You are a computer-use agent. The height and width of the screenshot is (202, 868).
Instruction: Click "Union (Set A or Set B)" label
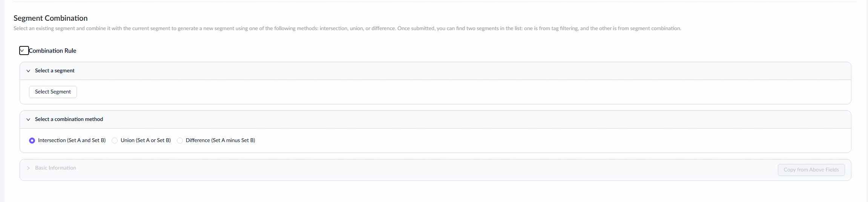pyautogui.click(x=146, y=141)
